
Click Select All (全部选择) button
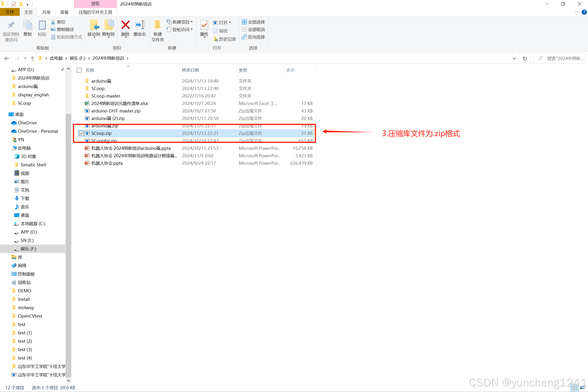tap(253, 22)
